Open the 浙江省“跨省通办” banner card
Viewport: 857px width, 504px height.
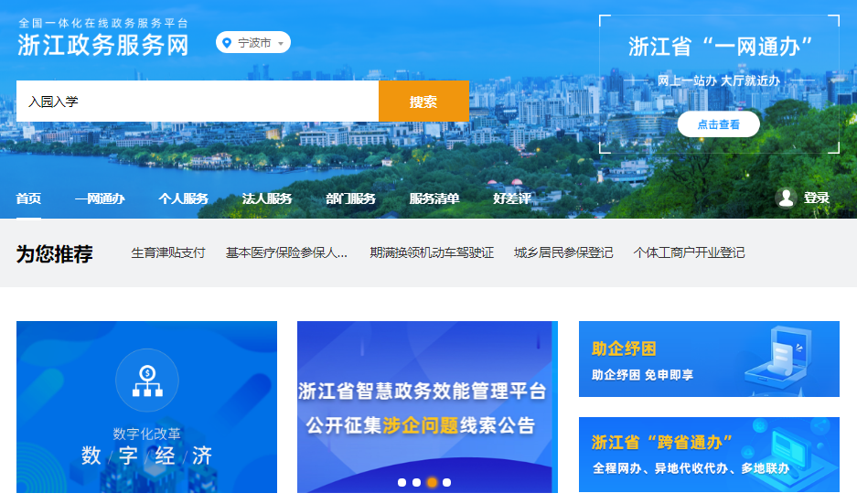[x=709, y=455]
